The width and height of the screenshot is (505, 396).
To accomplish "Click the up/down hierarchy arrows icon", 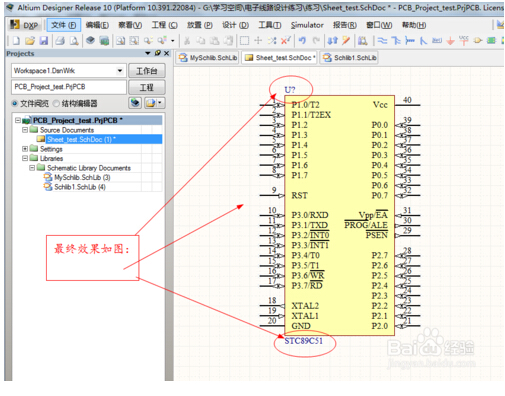I will coord(332,41).
